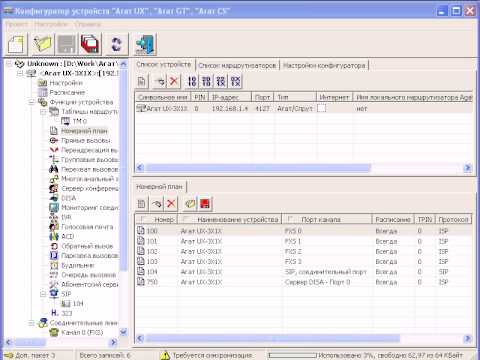Select Расписание node in device tree

[x=67, y=92]
